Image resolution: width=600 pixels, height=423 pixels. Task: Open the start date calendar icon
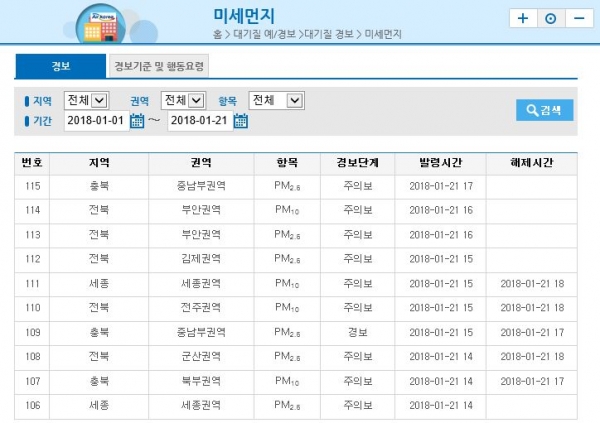[x=137, y=121]
